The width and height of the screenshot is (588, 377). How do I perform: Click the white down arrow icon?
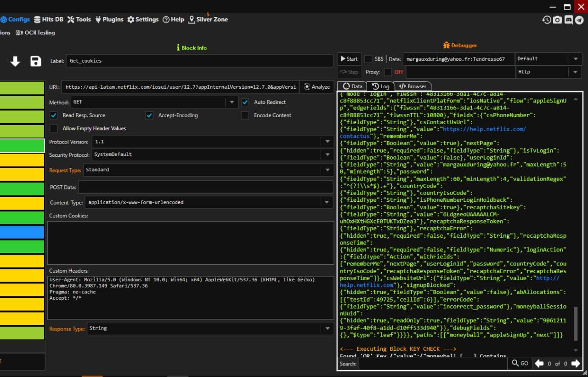click(15, 62)
